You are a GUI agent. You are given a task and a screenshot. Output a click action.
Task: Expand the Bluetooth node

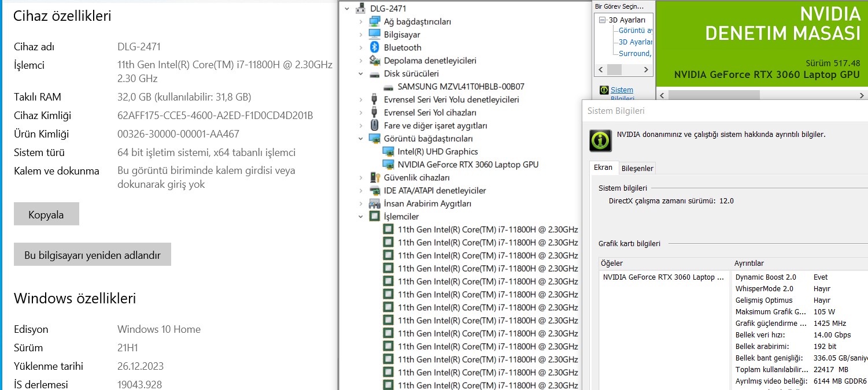pos(361,47)
